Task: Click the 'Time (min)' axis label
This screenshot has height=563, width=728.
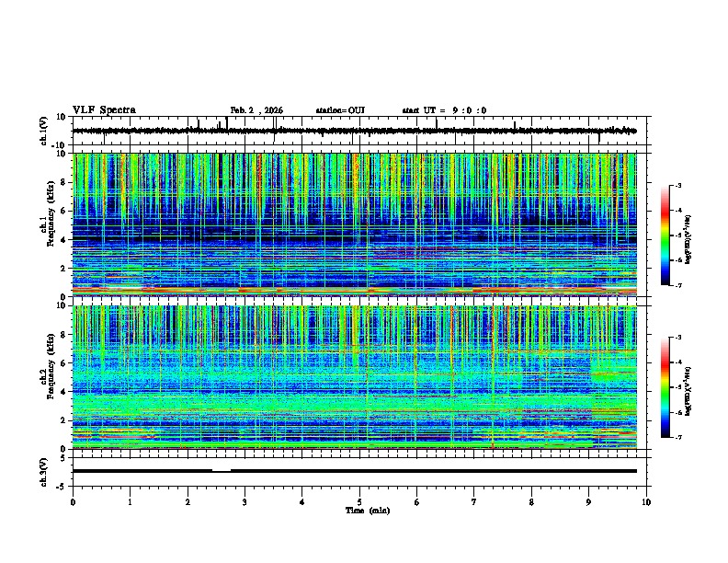Action: click(368, 511)
